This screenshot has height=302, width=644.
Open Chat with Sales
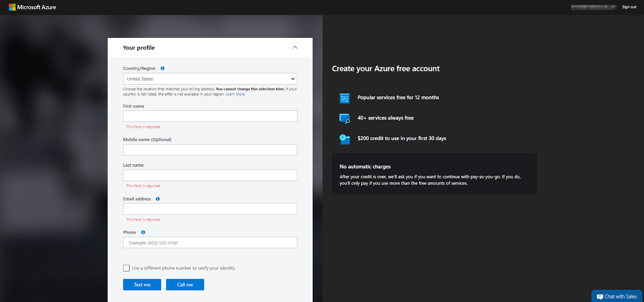point(617,296)
